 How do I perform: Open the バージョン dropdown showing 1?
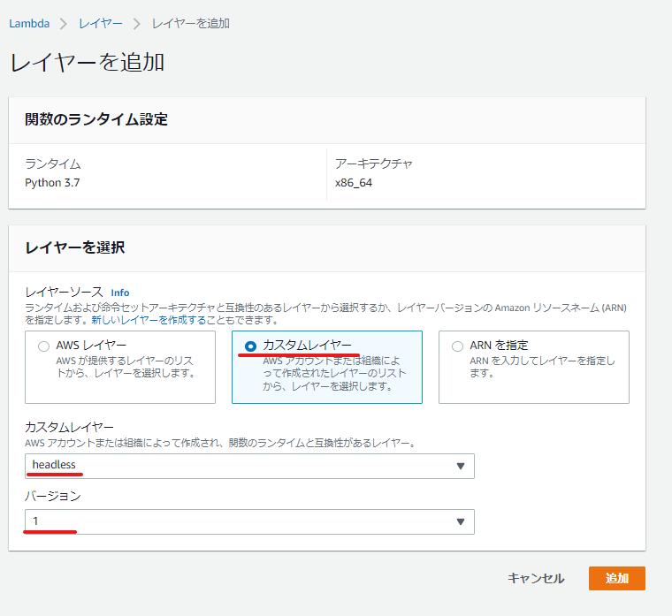pyautogui.click(x=249, y=521)
